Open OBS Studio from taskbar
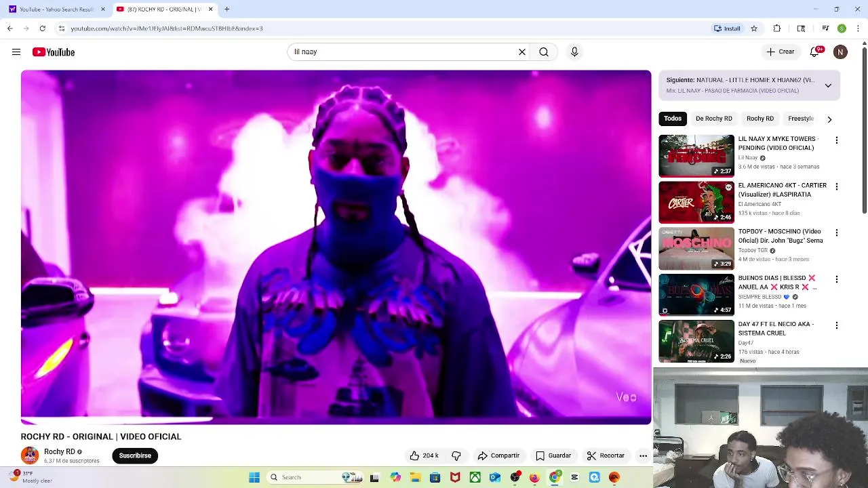This screenshot has height=488, width=868. [x=515, y=477]
